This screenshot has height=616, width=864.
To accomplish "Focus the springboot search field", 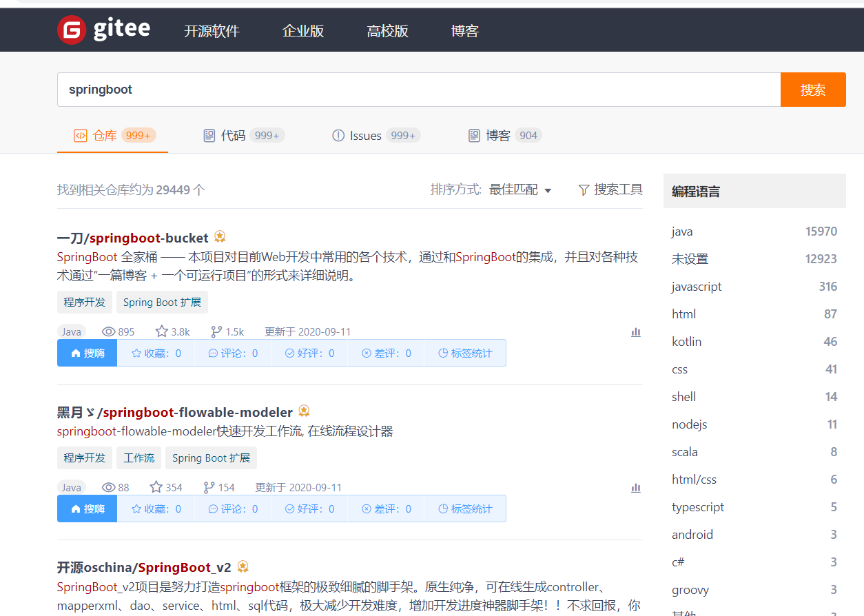I will pos(419,90).
